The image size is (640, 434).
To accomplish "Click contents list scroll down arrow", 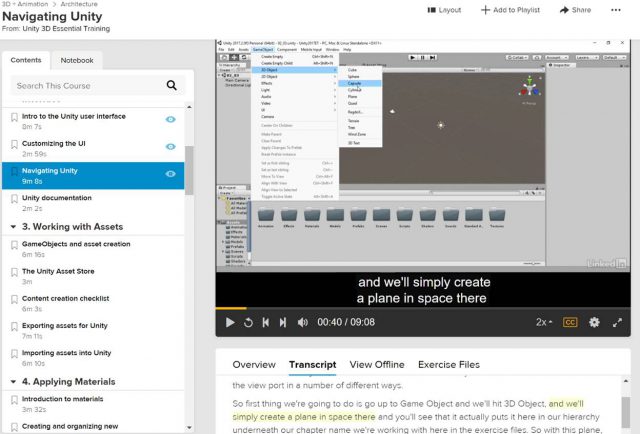I will pos(189,428).
